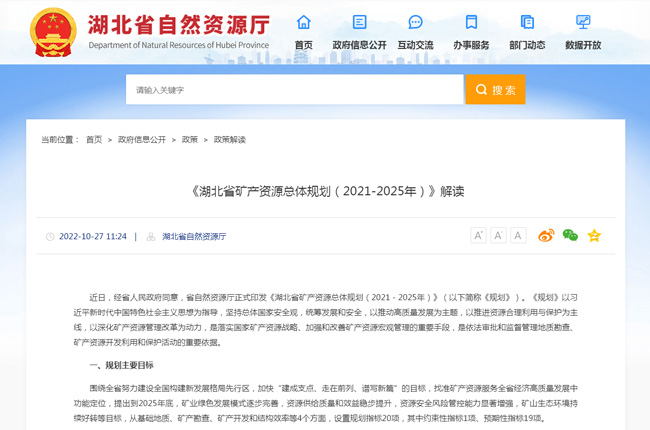Click the 互动交流 chat bubble icon
This screenshot has width=650, height=430.
(415, 23)
